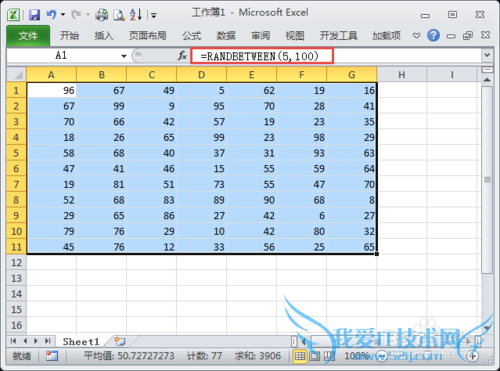This screenshot has width=500, height=371.
Task: Click the Save icon in quick access toolbar
Action: click(34, 15)
